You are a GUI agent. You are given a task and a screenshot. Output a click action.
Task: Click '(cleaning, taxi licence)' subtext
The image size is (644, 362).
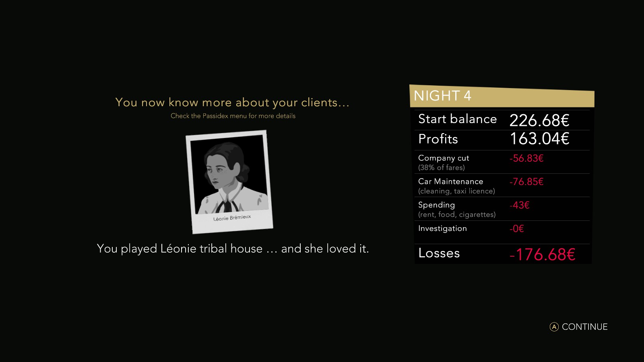[456, 191]
